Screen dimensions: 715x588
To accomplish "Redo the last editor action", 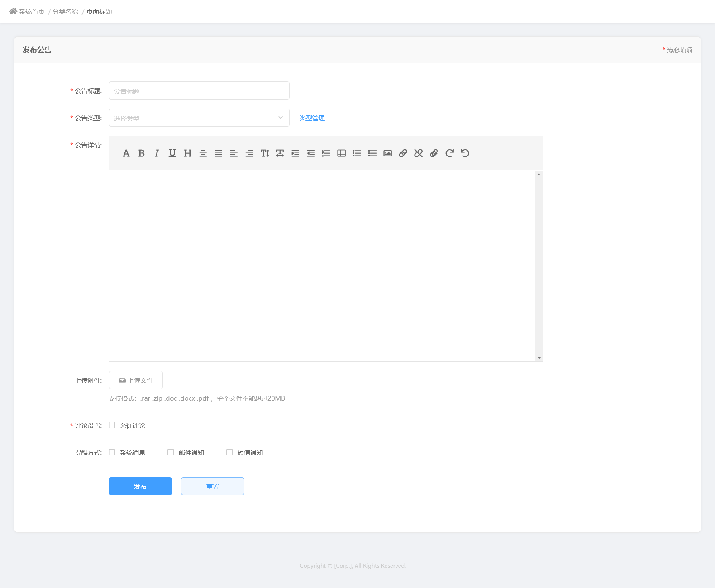I will [449, 153].
